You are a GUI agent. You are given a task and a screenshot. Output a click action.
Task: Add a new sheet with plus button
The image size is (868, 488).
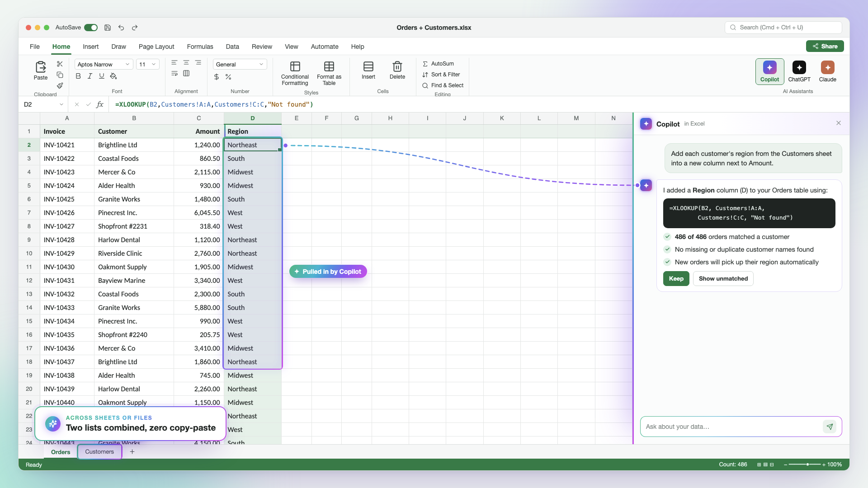point(132,452)
